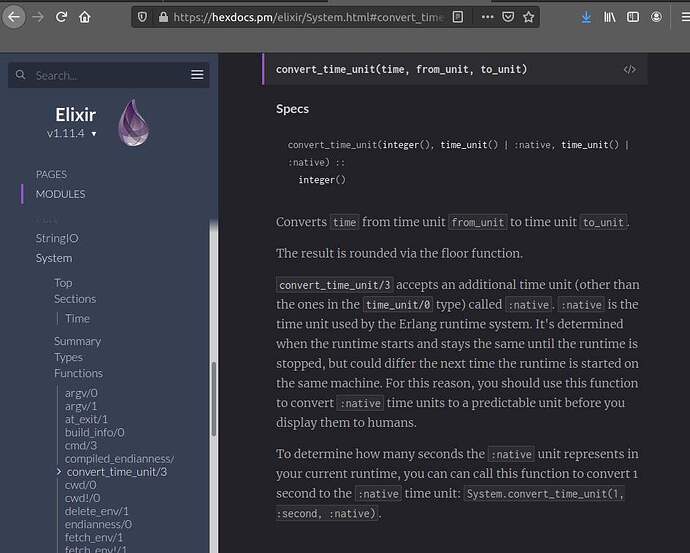Open the library icon
Screen dimensions: 690x553
tap(609, 17)
